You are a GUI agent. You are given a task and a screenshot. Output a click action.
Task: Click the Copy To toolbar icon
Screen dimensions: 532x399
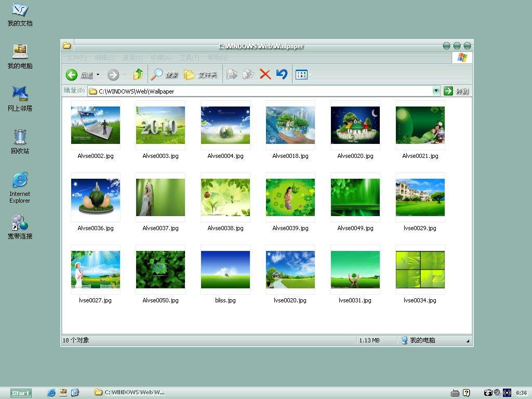click(x=248, y=74)
